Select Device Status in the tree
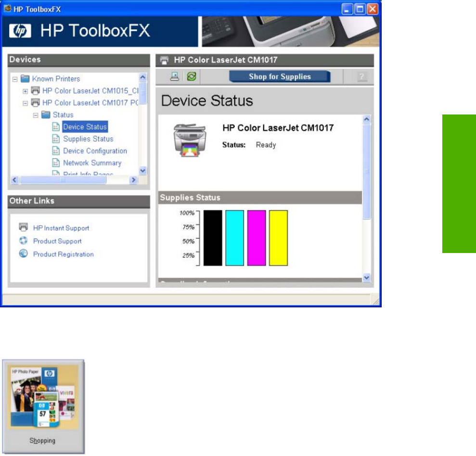The image size is (476, 456). tap(85, 127)
